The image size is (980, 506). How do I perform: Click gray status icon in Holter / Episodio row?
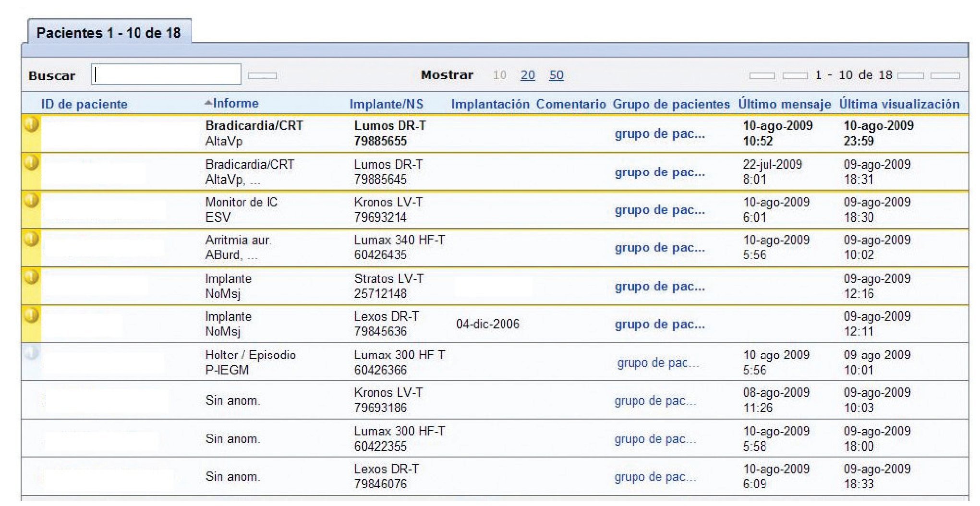[x=31, y=354]
